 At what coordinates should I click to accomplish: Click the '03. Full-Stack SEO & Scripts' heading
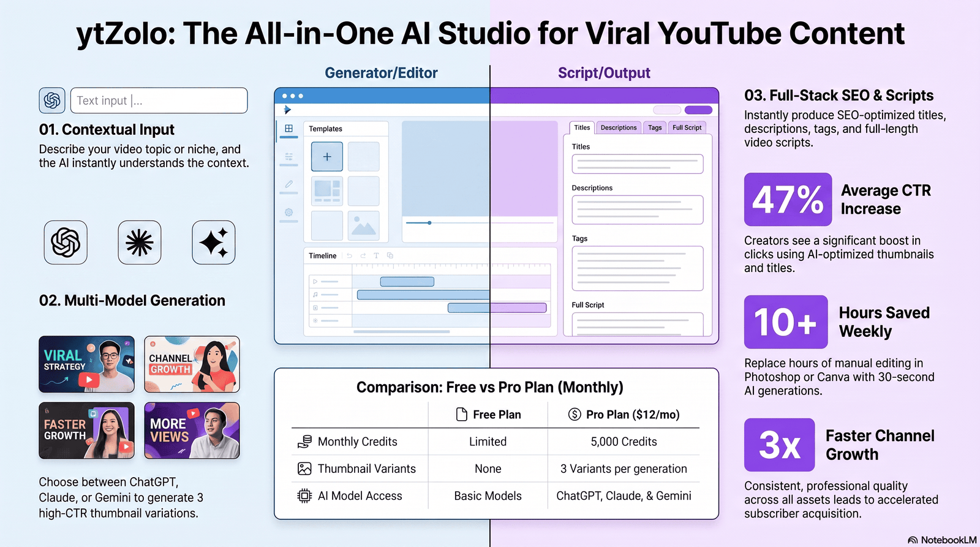pyautogui.click(x=839, y=96)
